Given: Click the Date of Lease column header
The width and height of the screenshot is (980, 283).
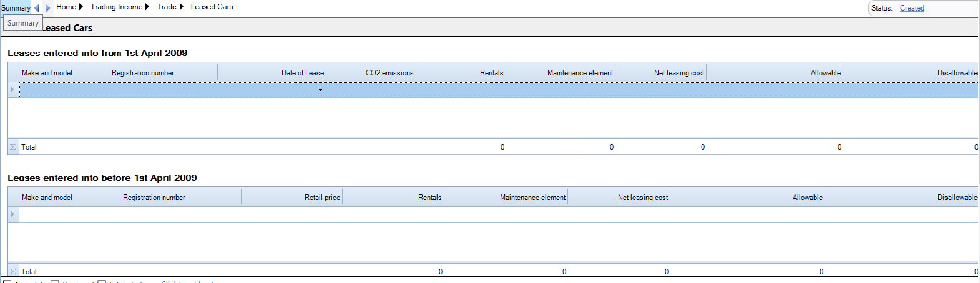Looking at the screenshot, I should 272,73.
